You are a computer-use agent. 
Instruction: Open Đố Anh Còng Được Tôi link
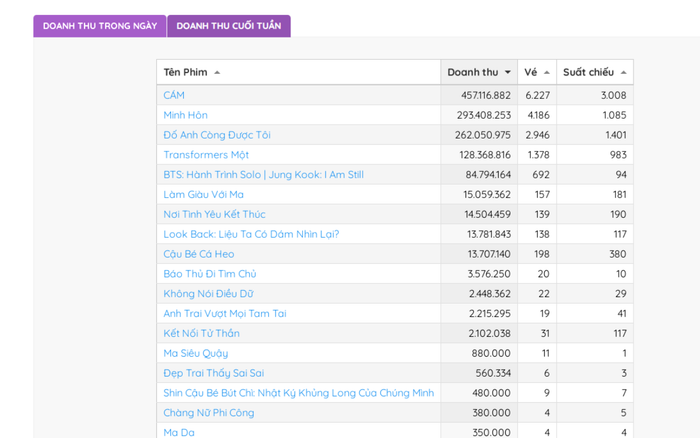pyautogui.click(x=217, y=135)
